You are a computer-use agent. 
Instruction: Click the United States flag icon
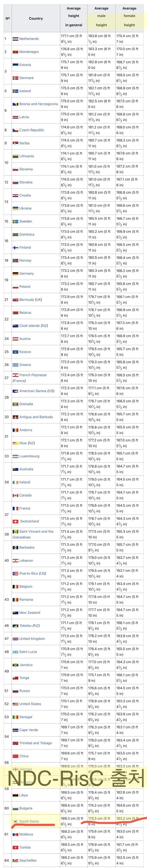[15, 704]
